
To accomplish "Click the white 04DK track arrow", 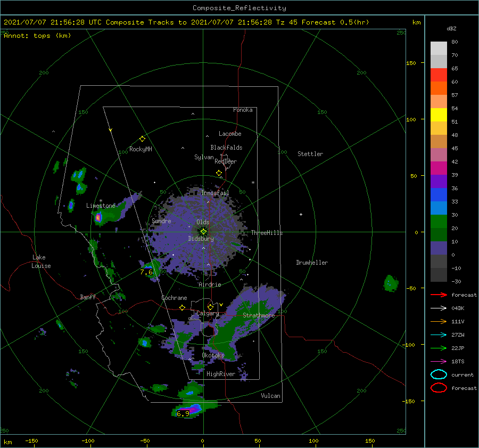I will pos(439,308).
